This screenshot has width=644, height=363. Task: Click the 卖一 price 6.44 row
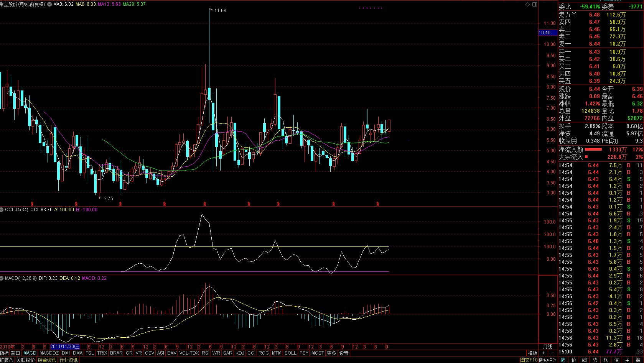[x=601, y=44]
